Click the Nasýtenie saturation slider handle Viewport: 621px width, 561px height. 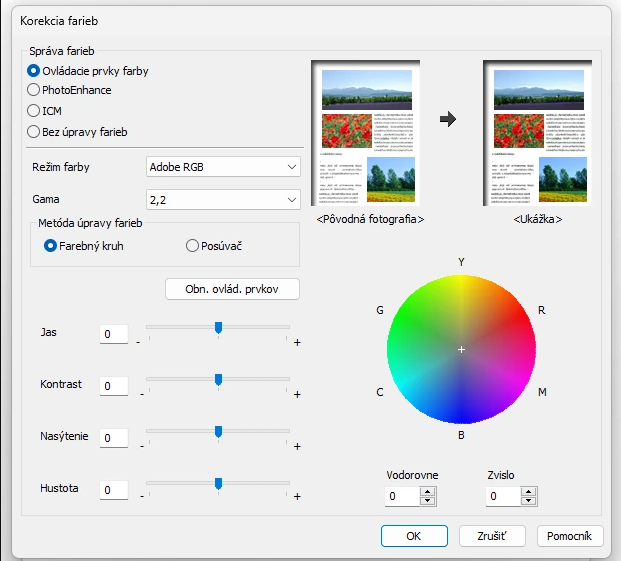click(218, 431)
